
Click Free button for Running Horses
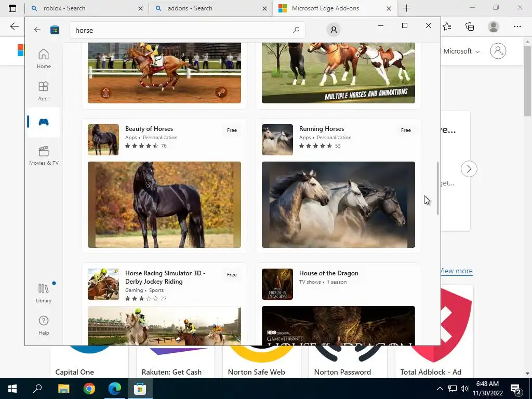pyautogui.click(x=406, y=130)
